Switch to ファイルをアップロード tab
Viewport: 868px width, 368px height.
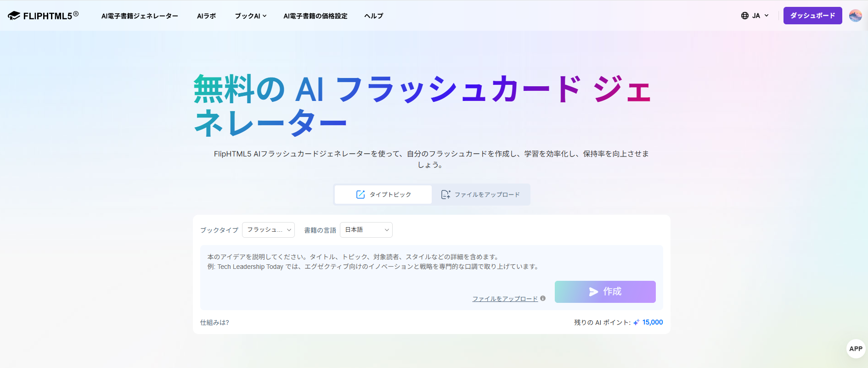pyautogui.click(x=480, y=195)
